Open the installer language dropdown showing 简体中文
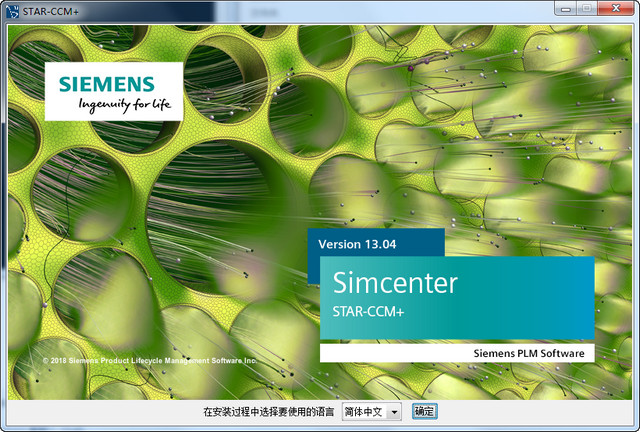Image resolution: width=640 pixels, height=432 pixels. [371, 411]
